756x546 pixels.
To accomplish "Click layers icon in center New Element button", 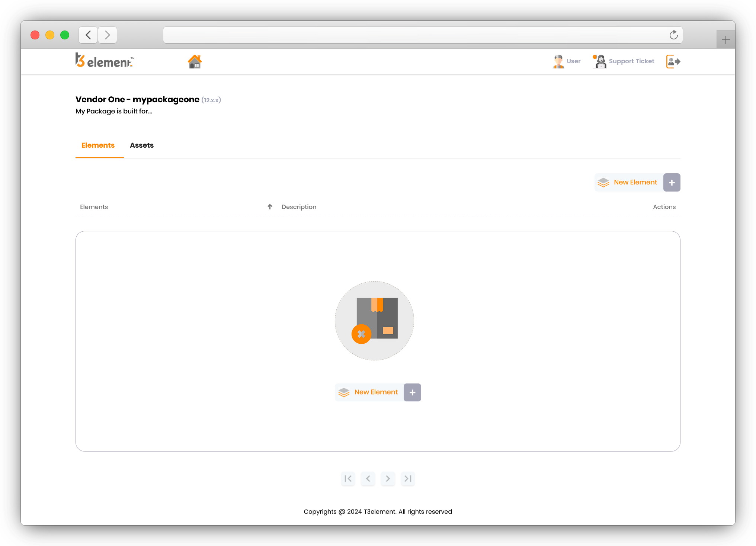I will (x=344, y=392).
